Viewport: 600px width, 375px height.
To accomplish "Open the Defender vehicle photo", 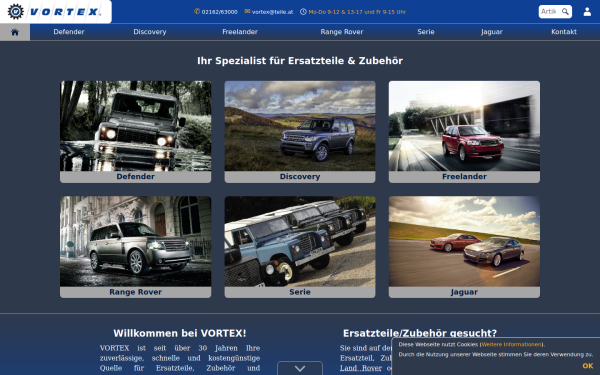I will [x=135, y=126].
